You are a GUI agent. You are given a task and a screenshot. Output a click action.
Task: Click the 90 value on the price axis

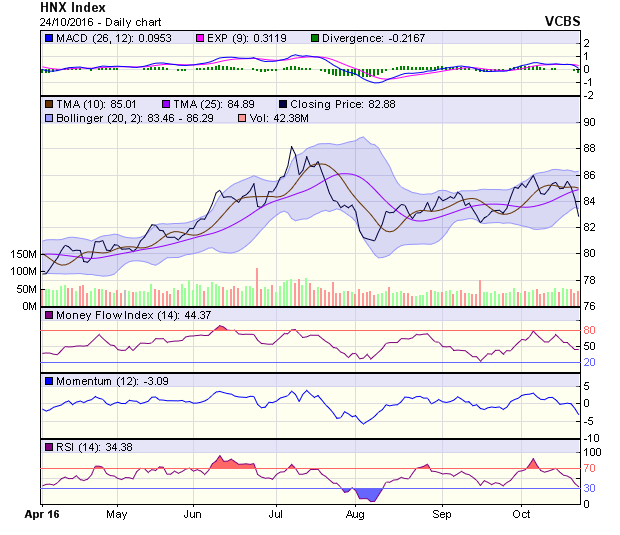(591, 122)
